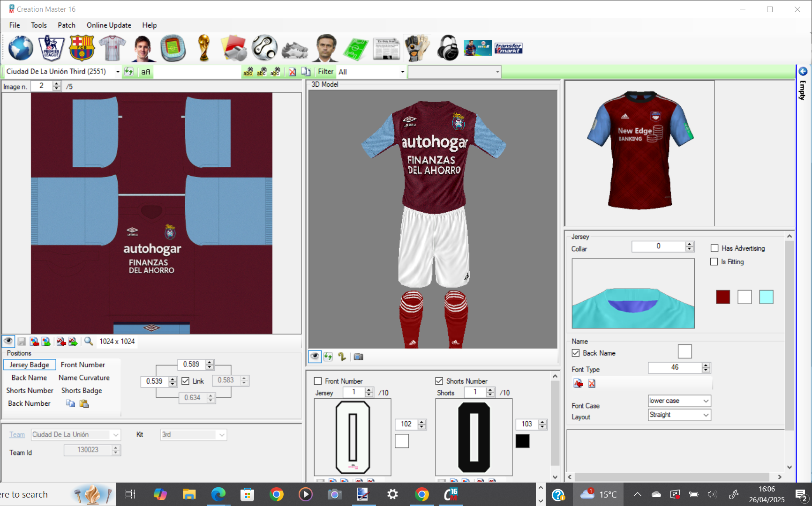Pick the cyan jersey color swatch
The image size is (812, 506).
click(766, 297)
